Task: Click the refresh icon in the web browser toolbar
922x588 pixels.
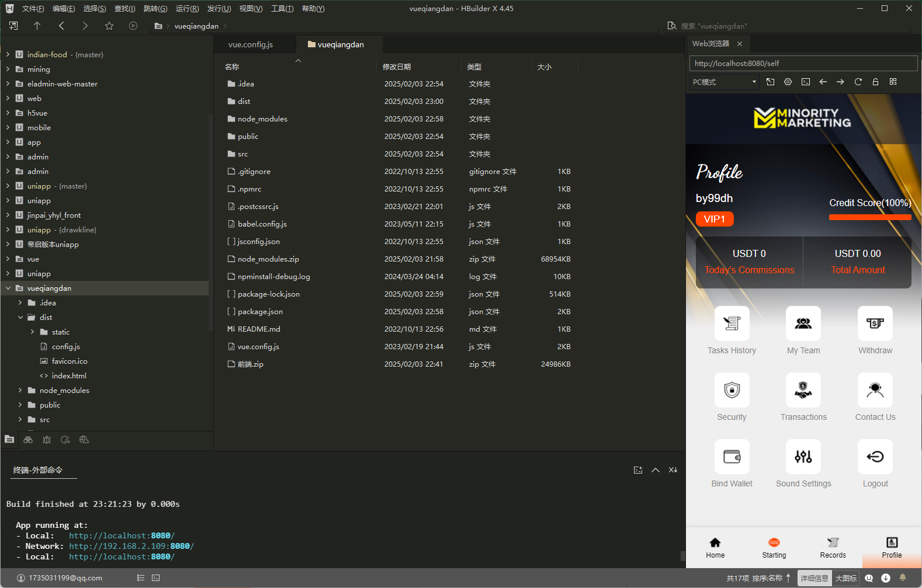Action: (x=858, y=82)
